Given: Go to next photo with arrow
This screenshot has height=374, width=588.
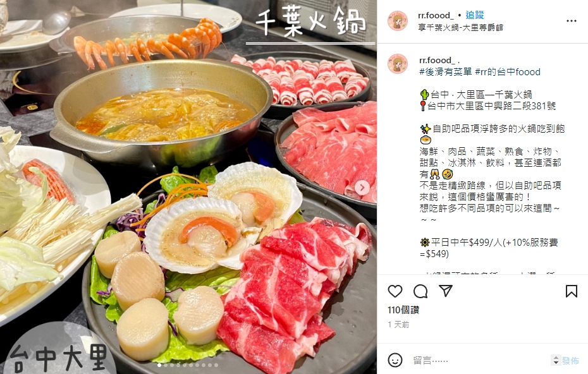Looking at the screenshot, I should click(362, 188).
